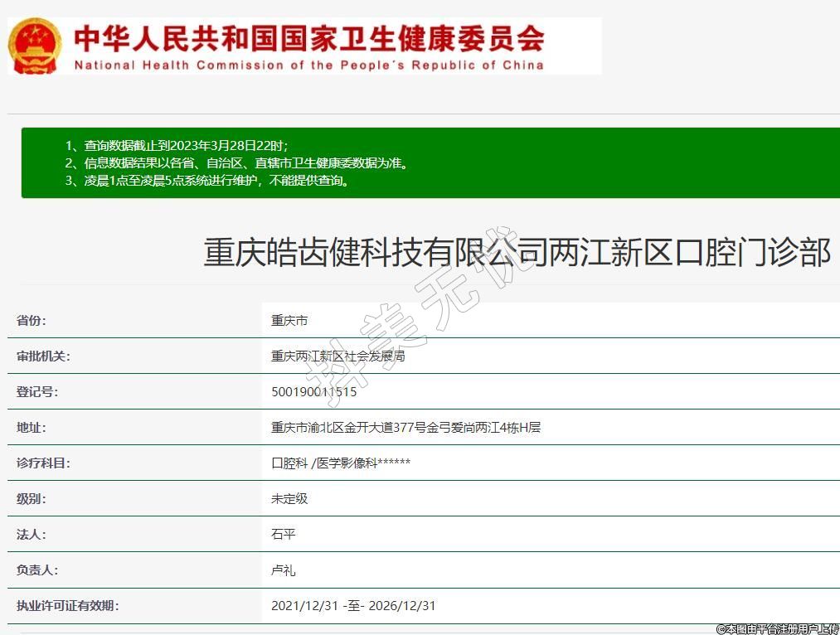840x635 pixels.
Task: Click the address value 金开大道377号
Action: 405,428
